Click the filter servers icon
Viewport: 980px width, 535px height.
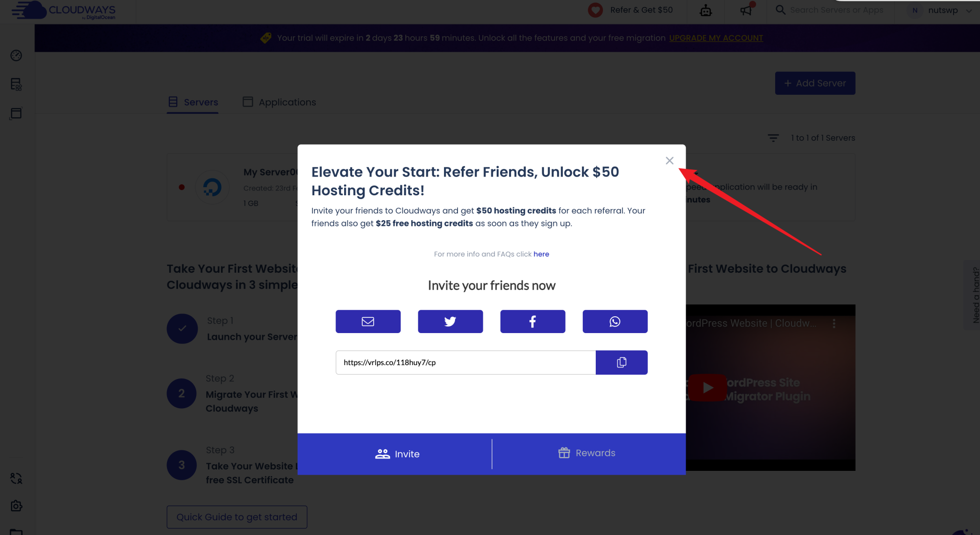(x=773, y=138)
